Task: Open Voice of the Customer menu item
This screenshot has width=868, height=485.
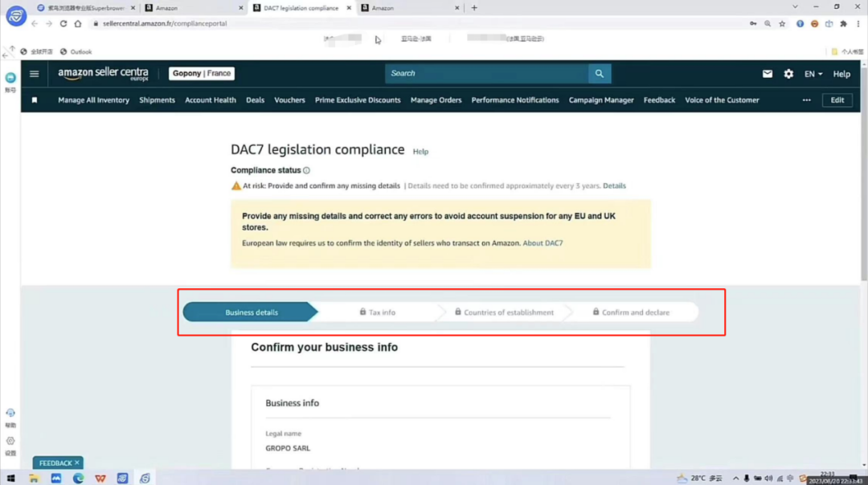Action: pyautogui.click(x=722, y=100)
